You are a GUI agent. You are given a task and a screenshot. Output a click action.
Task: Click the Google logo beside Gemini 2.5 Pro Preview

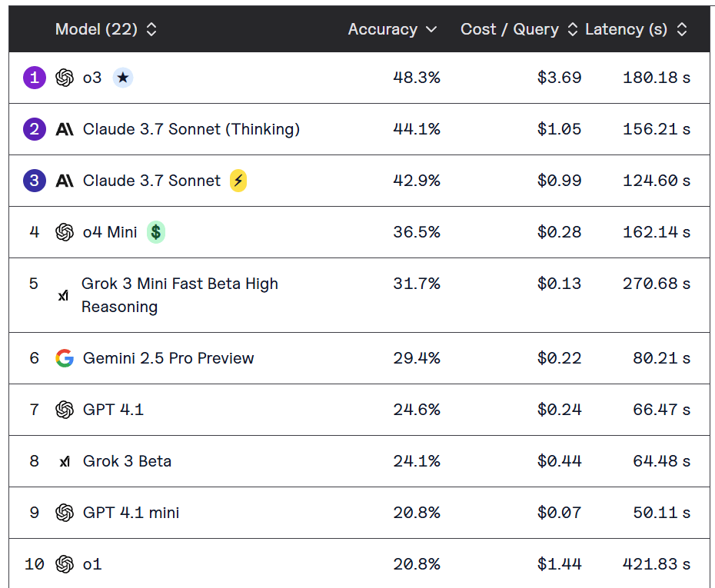click(x=65, y=358)
